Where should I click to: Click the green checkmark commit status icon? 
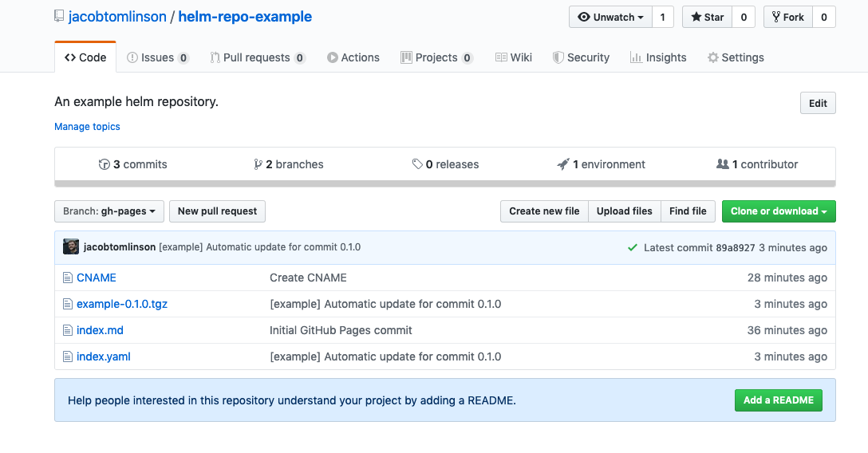pyautogui.click(x=633, y=247)
